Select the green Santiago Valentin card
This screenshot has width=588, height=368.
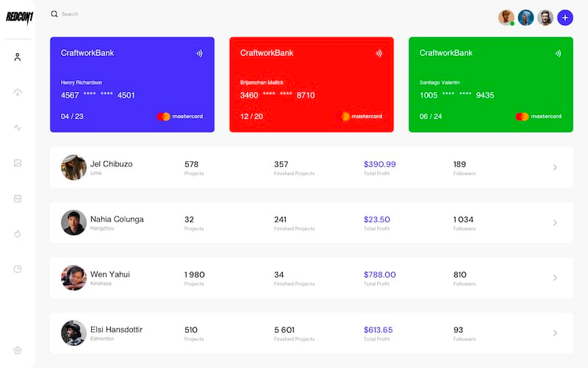(x=491, y=85)
